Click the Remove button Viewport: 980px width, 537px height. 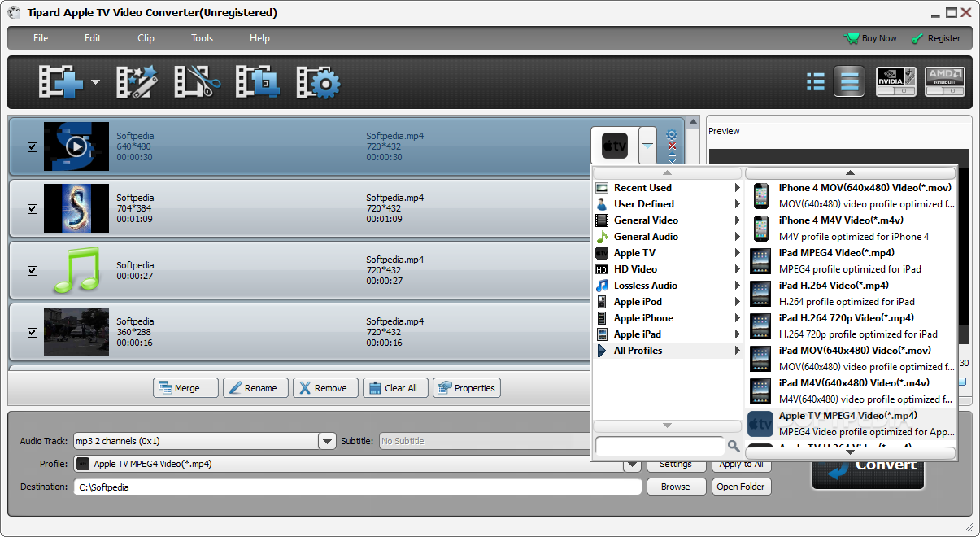pos(325,388)
